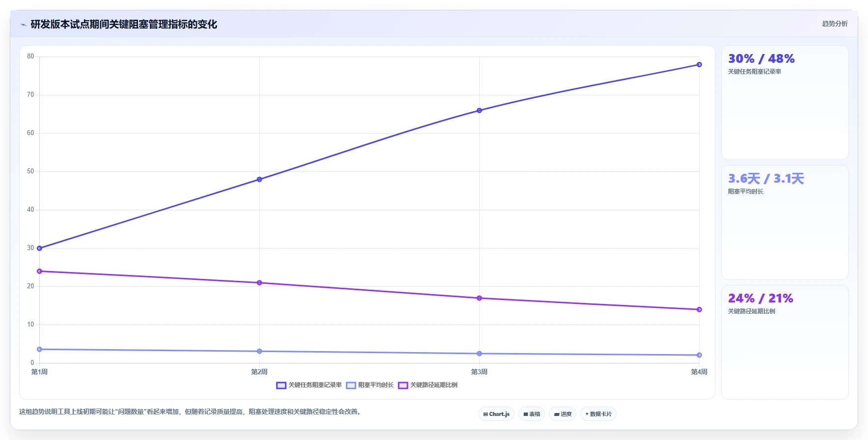Click the 第1周 x-axis label

pyautogui.click(x=39, y=372)
